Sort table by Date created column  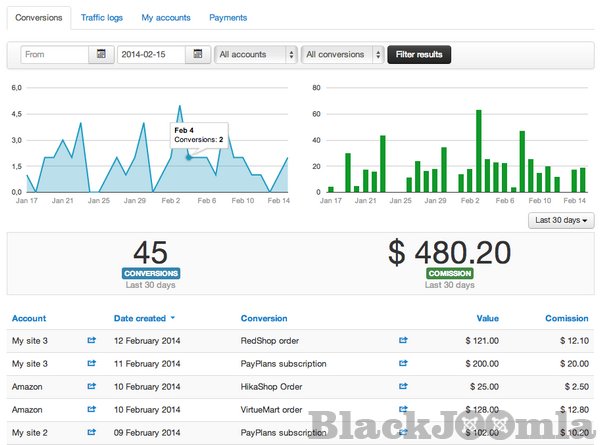tap(140, 318)
